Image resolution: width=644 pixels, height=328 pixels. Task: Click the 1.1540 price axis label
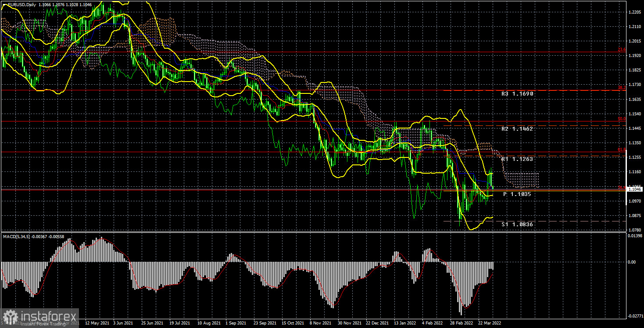click(634, 114)
